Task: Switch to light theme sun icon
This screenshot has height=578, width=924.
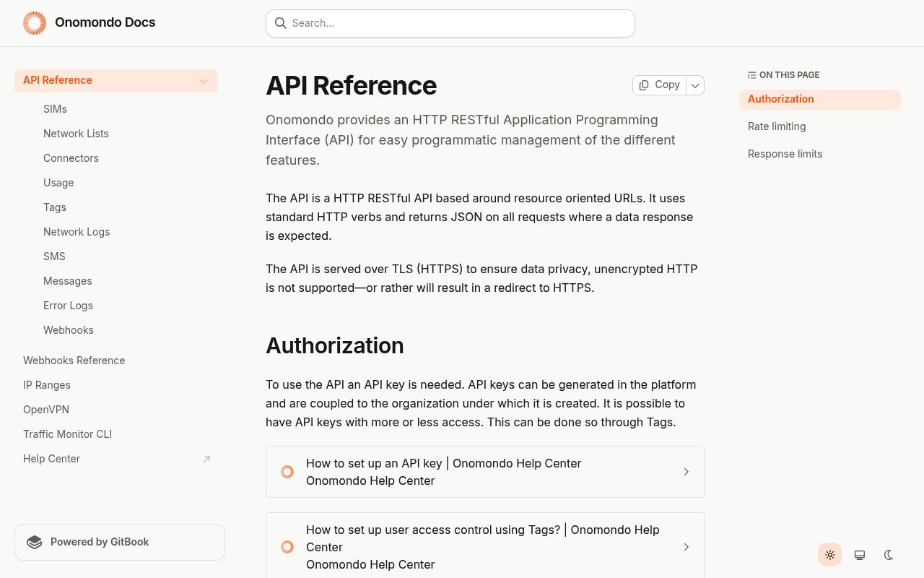Action: coord(830,555)
